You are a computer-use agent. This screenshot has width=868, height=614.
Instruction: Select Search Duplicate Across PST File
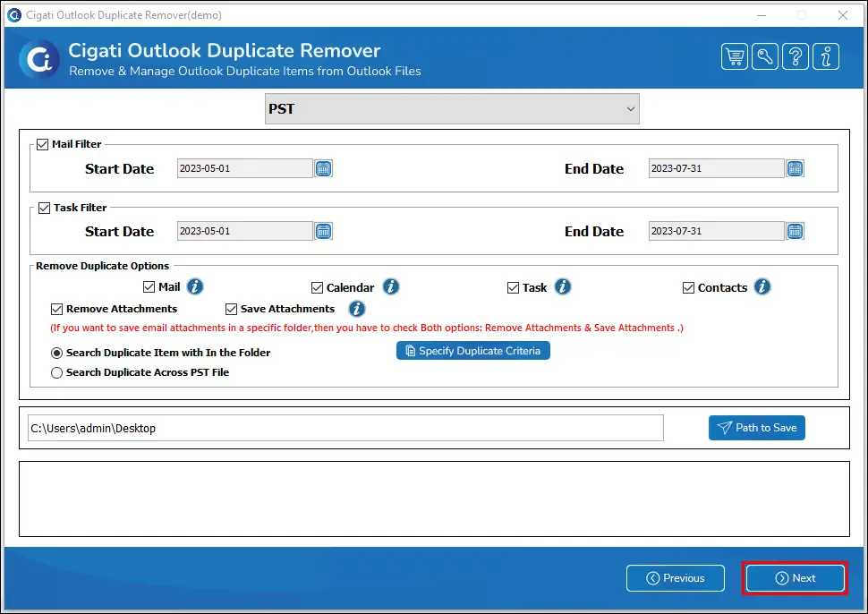56,372
